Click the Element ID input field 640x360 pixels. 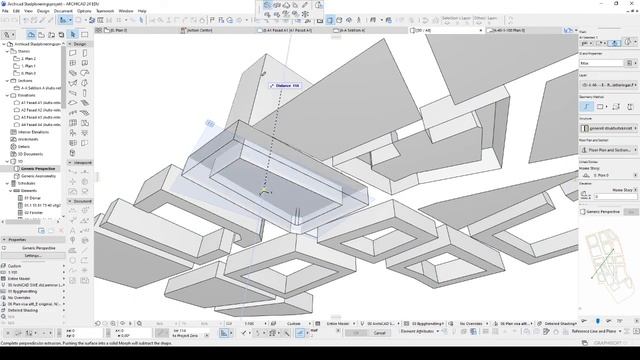click(602, 63)
